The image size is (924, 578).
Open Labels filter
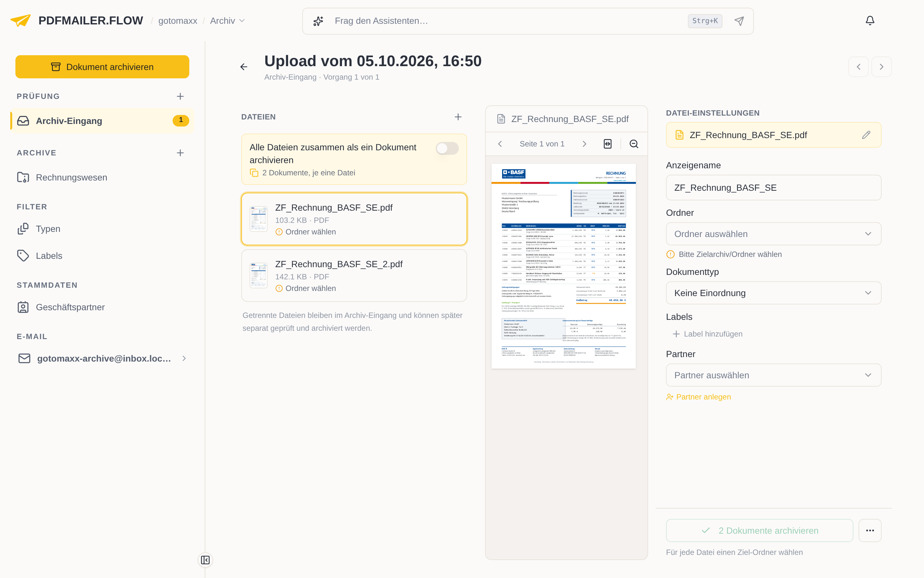click(102, 256)
